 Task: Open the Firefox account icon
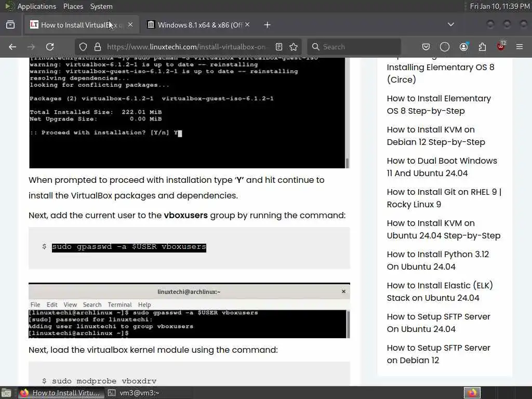[x=463, y=47]
